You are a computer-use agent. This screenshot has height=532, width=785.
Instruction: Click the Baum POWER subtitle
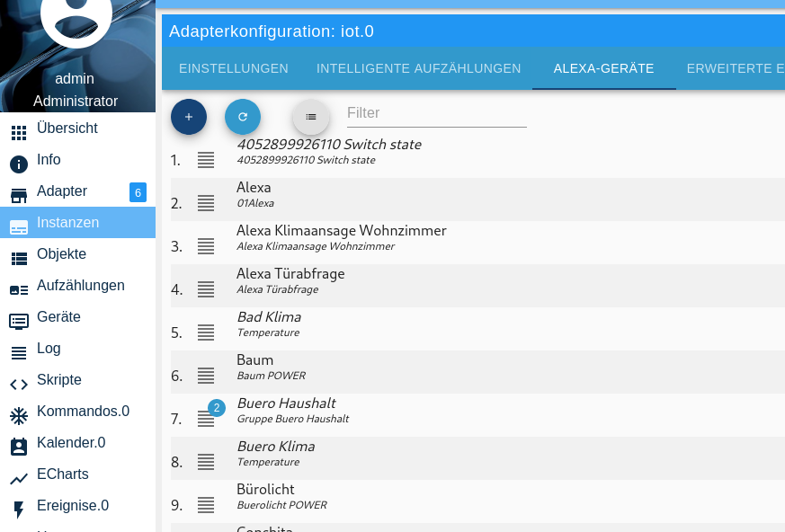click(x=272, y=376)
